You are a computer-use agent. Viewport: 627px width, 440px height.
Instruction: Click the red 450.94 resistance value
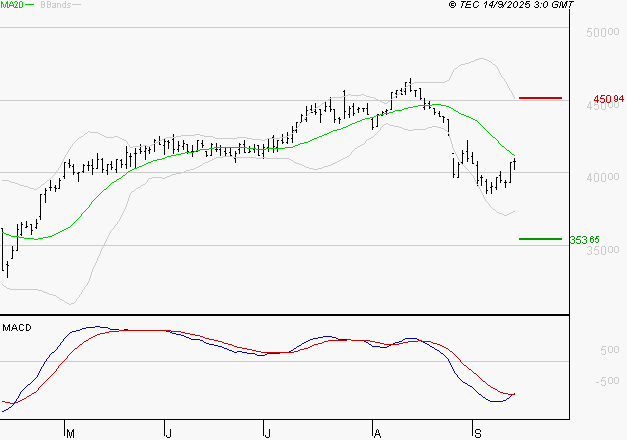(608, 98)
